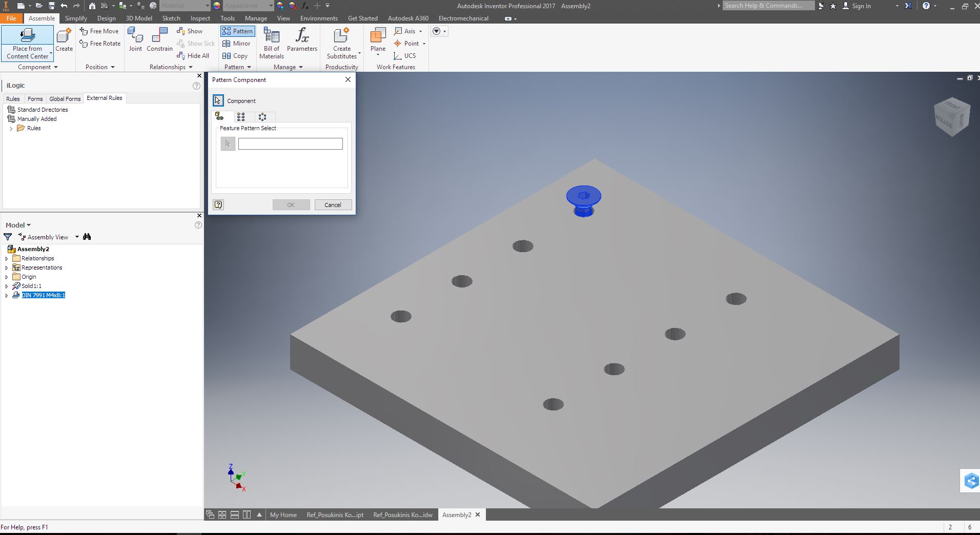980x535 pixels.
Task: Select the Constrain tool
Action: [x=159, y=38]
